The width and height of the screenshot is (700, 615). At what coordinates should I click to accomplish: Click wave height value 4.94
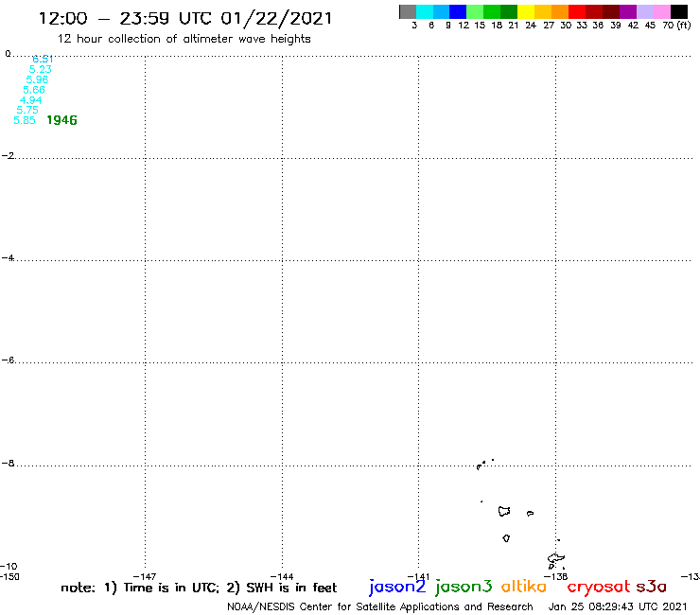31,100
